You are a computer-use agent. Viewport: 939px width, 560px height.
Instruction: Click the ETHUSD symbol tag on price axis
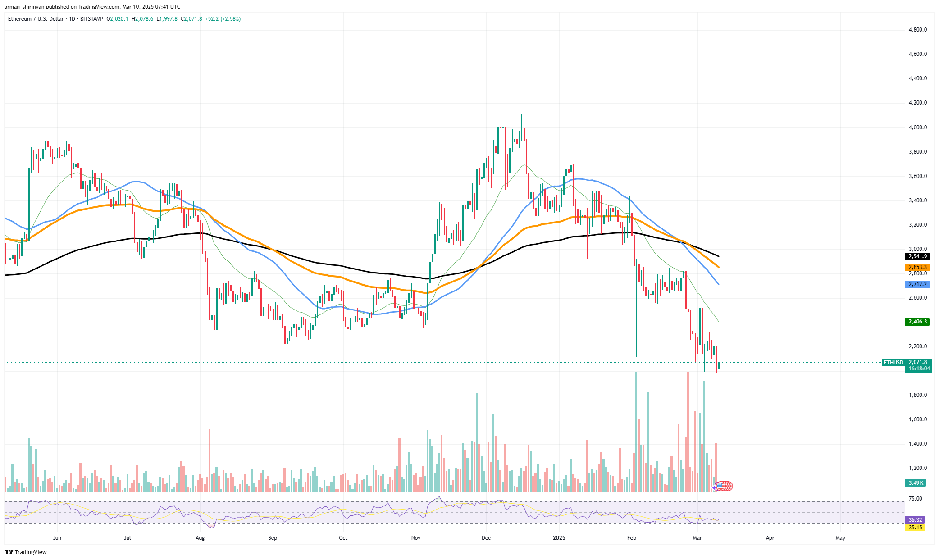[893, 363]
